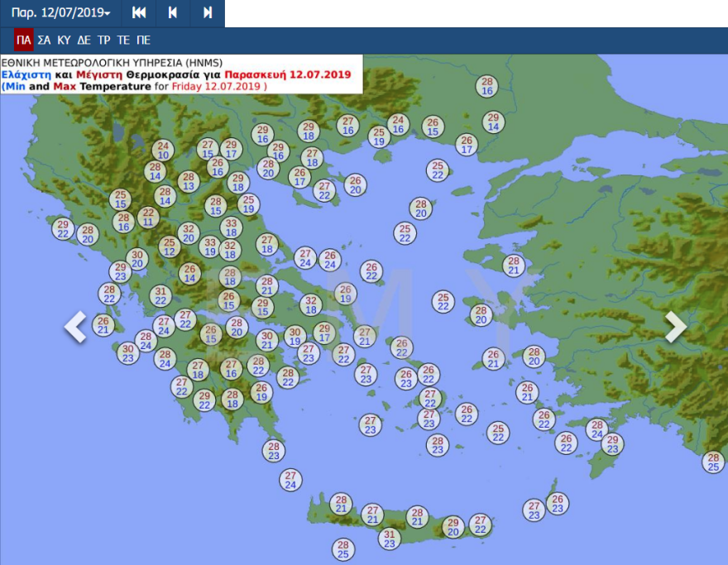
Task: Click the 30/19 temperature marker
Action: 295,336
